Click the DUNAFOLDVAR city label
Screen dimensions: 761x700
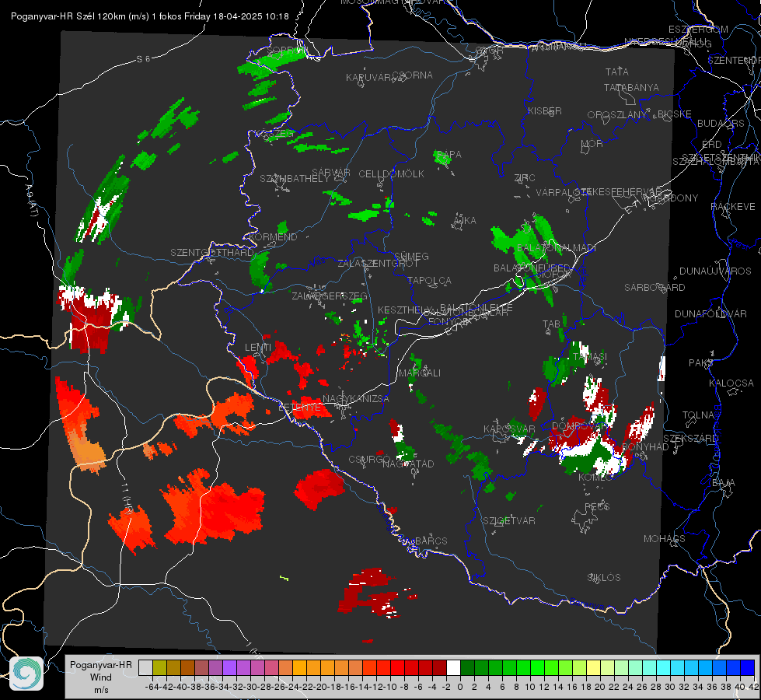(x=710, y=313)
